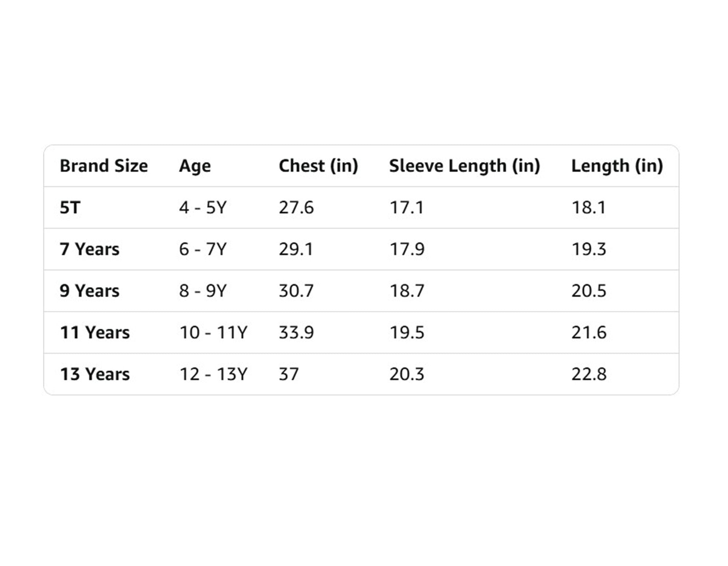Select the 11 Years size row label
Image resolution: width=728 pixels, height=566 pixels.
95,332
